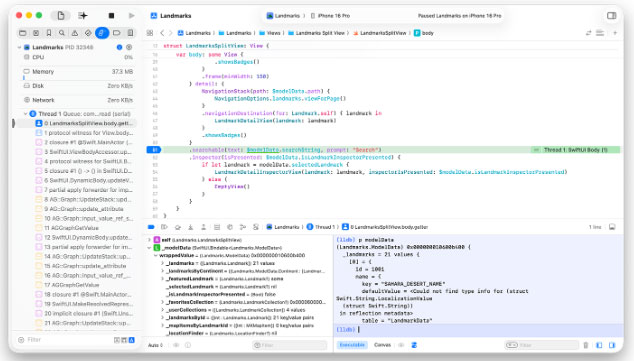Toggle the breakpoint on the .searchable line
The image size is (634, 361).
point(154,150)
